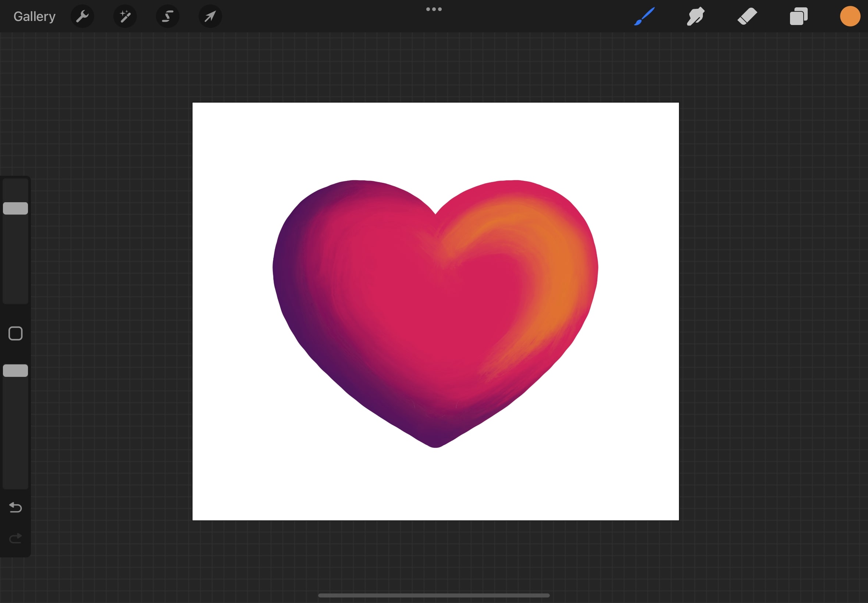Undo the last action
Viewport: 868px width, 603px height.
click(15, 507)
